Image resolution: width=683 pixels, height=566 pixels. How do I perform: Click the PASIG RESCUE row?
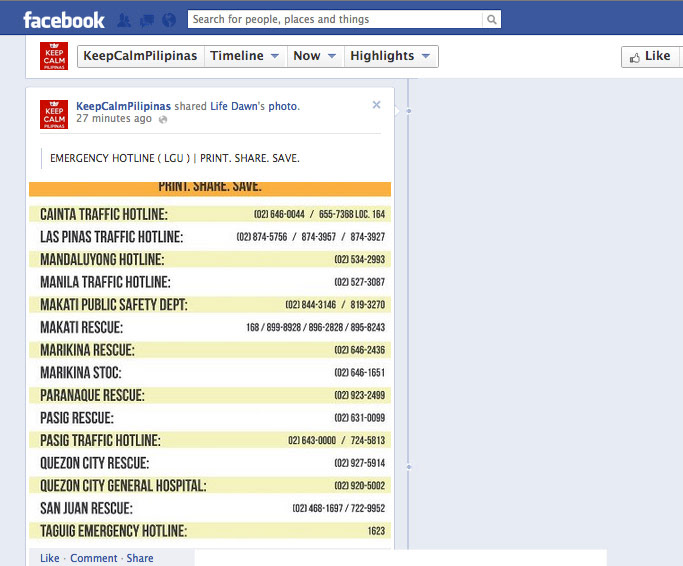210,418
